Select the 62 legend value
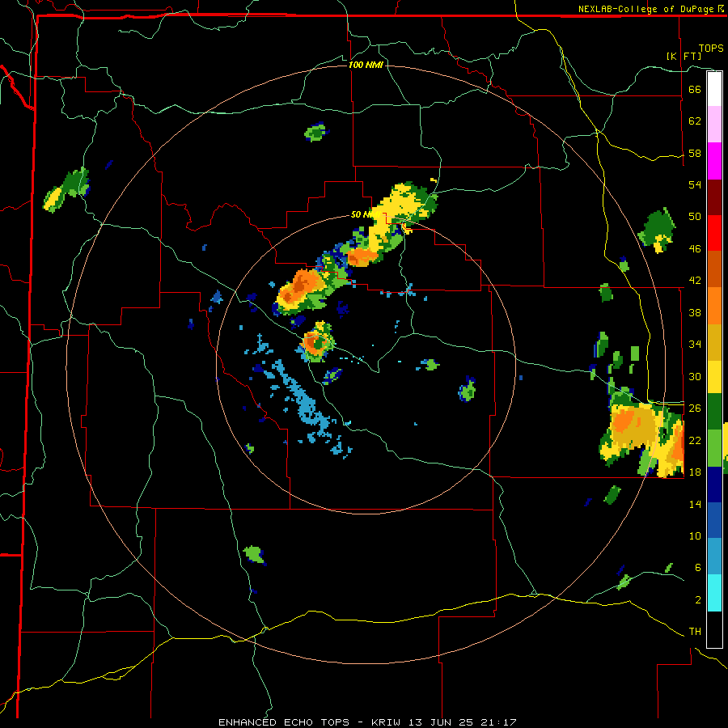 [695, 121]
